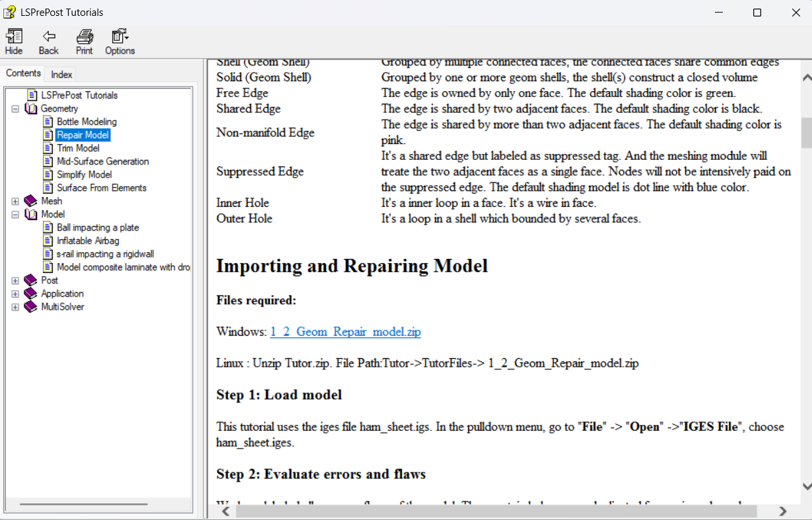Select Ball impacting a plate topic
The image size is (812, 520).
pyautogui.click(x=98, y=227)
